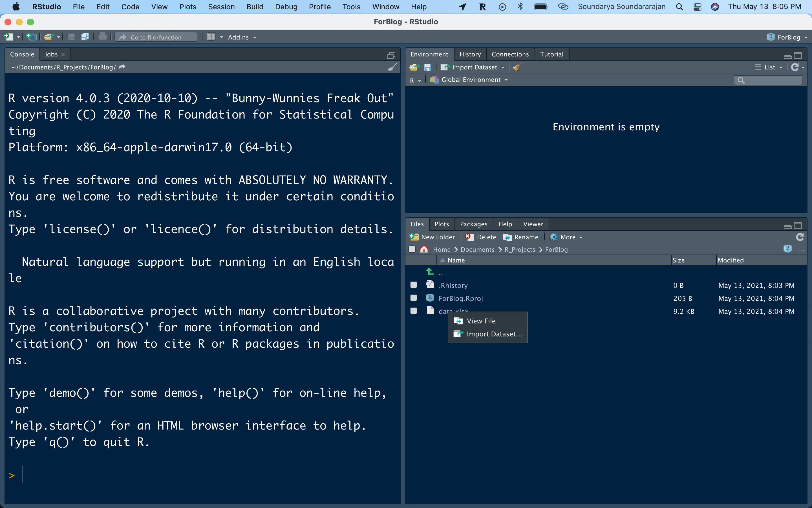This screenshot has width=812, height=508.
Task: Click the Open File folder icon
Action: (x=49, y=37)
